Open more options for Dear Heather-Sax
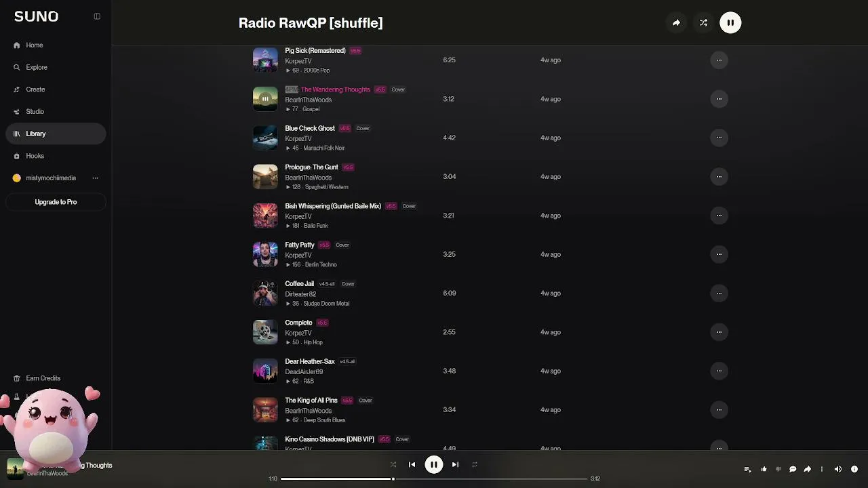This screenshot has height=488, width=868. pos(719,371)
